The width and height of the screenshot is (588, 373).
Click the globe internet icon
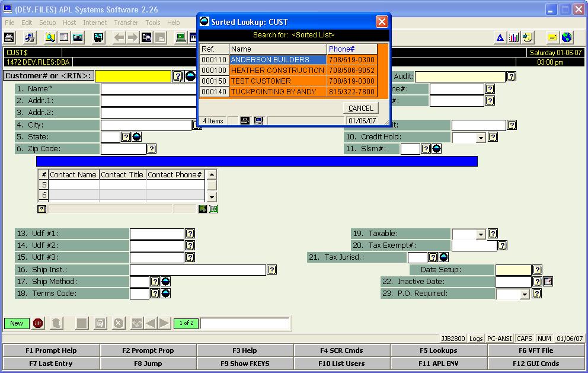click(x=567, y=37)
